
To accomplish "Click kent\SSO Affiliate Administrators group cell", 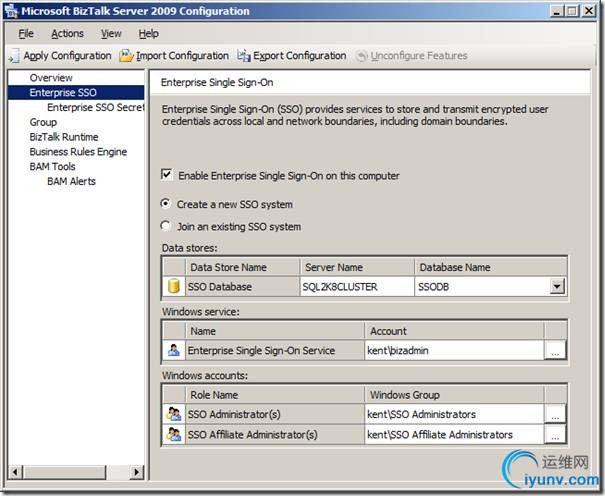I will 454,434.
